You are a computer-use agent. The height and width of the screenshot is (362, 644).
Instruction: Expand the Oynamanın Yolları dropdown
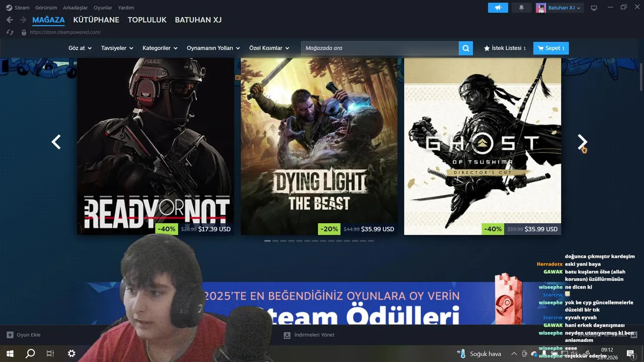click(x=213, y=48)
